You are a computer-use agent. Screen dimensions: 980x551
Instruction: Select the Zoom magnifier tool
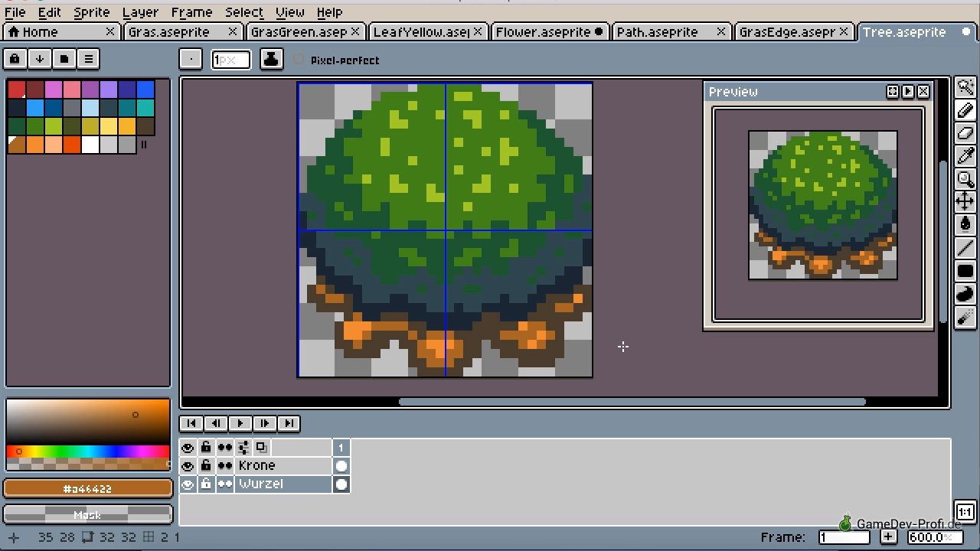[x=965, y=179]
